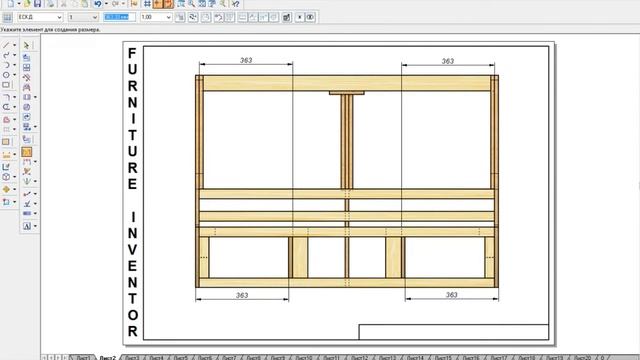This screenshot has width=640, height=360.
Task: Switch to the Лист5 sheet tab
Action: [x=181, y=358]
